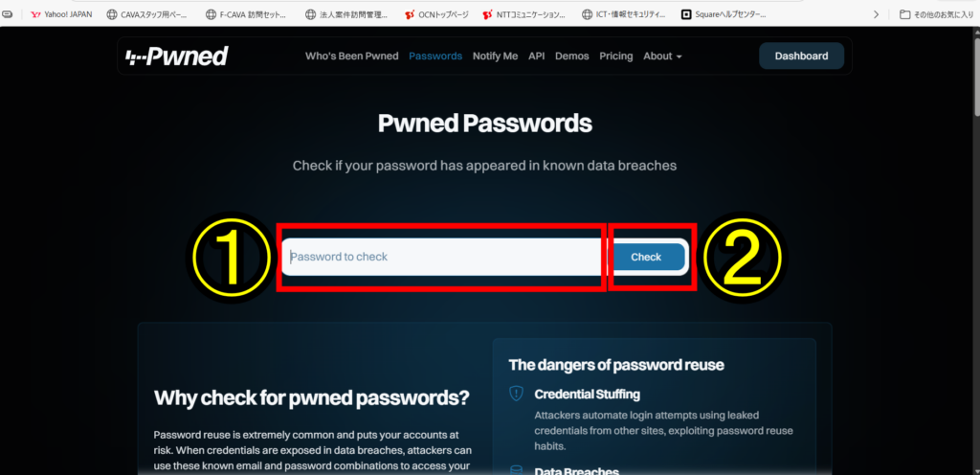Image resolution: width=980 pixels, height=475 pixels.
Task: Show more bookmarks with the overflow chevron
Action: [x=876, y=14]
